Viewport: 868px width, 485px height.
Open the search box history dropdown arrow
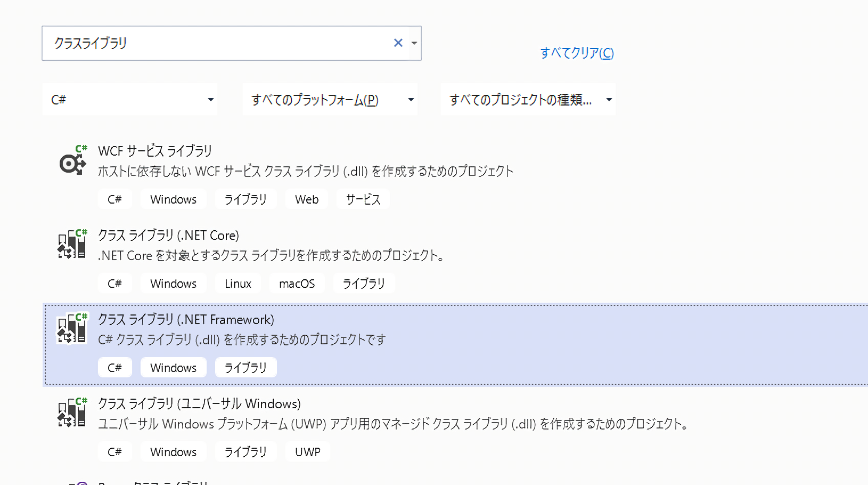[x=414, y=43]
